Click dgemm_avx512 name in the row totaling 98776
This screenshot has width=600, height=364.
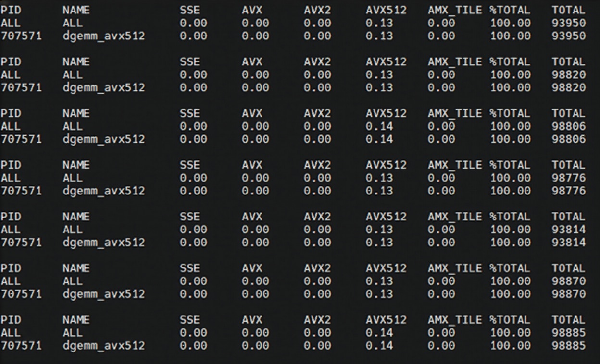(103, 191)
